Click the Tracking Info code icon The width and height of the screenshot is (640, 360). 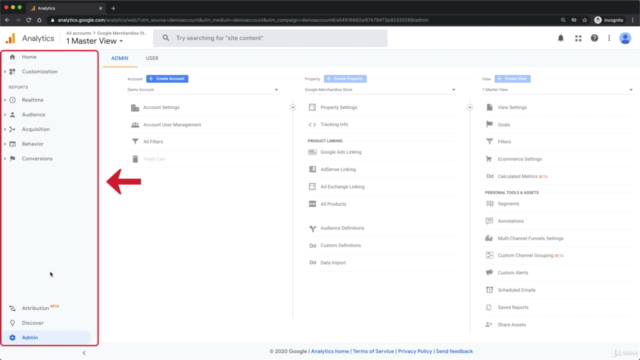312,124
